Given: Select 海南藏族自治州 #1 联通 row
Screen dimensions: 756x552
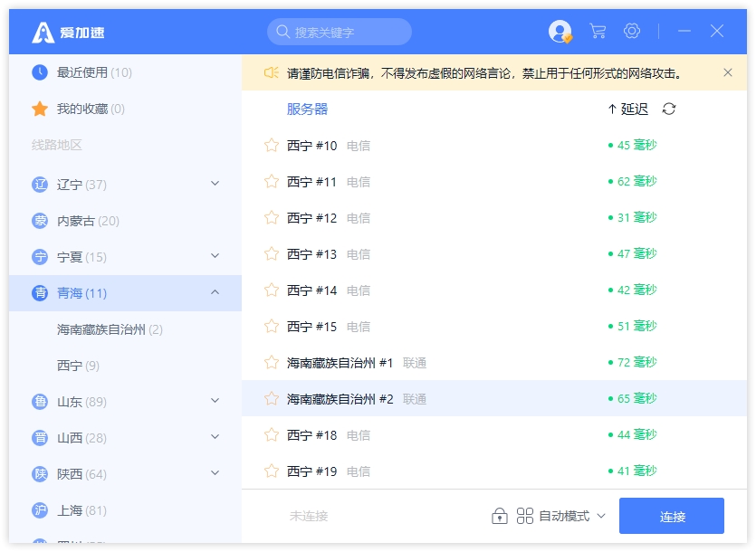Looking at the screenshot, I should pos(494,362).
